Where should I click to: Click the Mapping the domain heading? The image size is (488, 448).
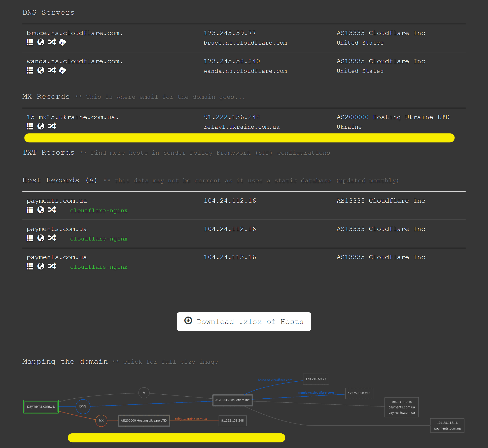coord(65,361)
